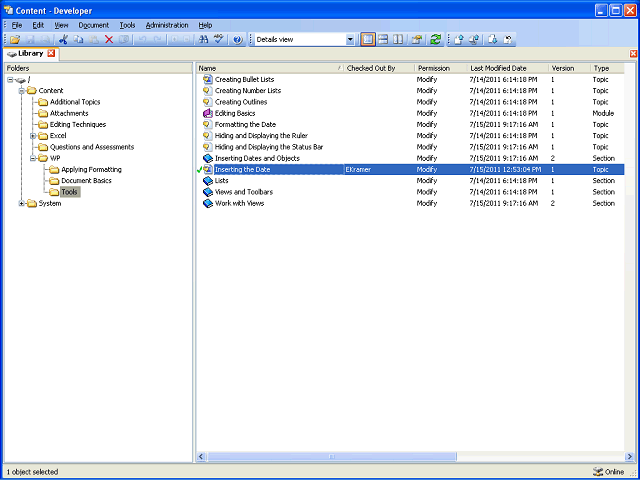The image size is (640, 480).
Task: Open the File menu
Action: pos(17,25)
